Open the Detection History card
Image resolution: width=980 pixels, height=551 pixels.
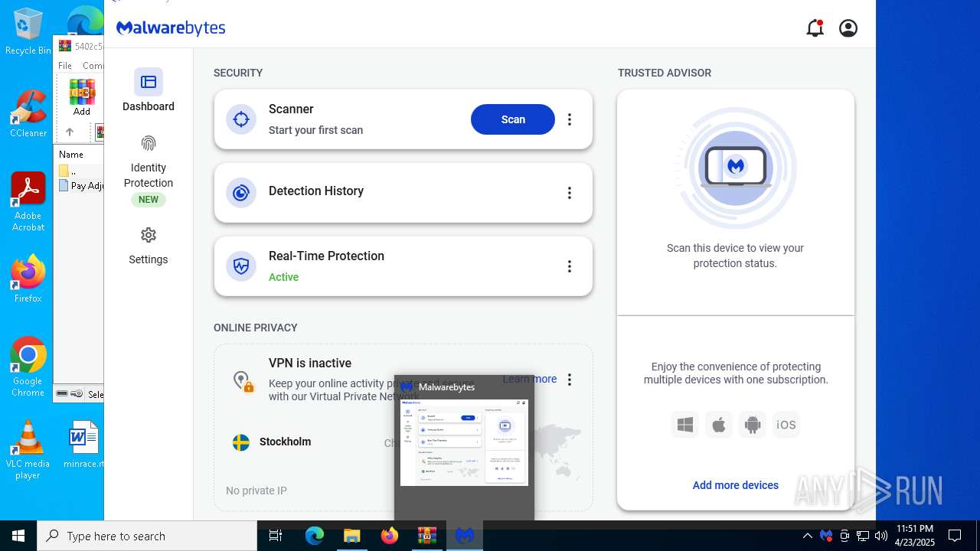(403, 193)
